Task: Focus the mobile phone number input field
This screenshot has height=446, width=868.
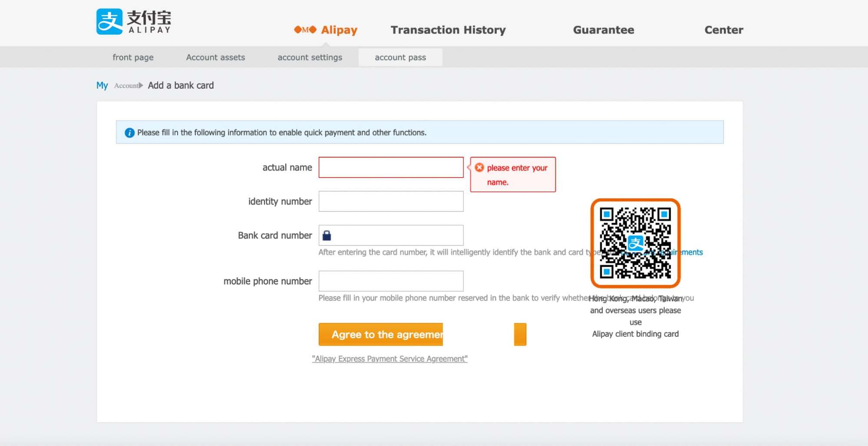Action: click(391, 281)
